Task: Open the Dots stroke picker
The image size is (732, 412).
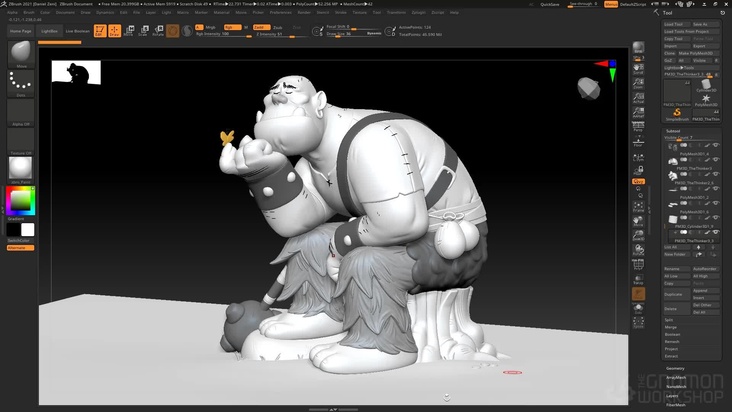Action: (x=21, y=83)
